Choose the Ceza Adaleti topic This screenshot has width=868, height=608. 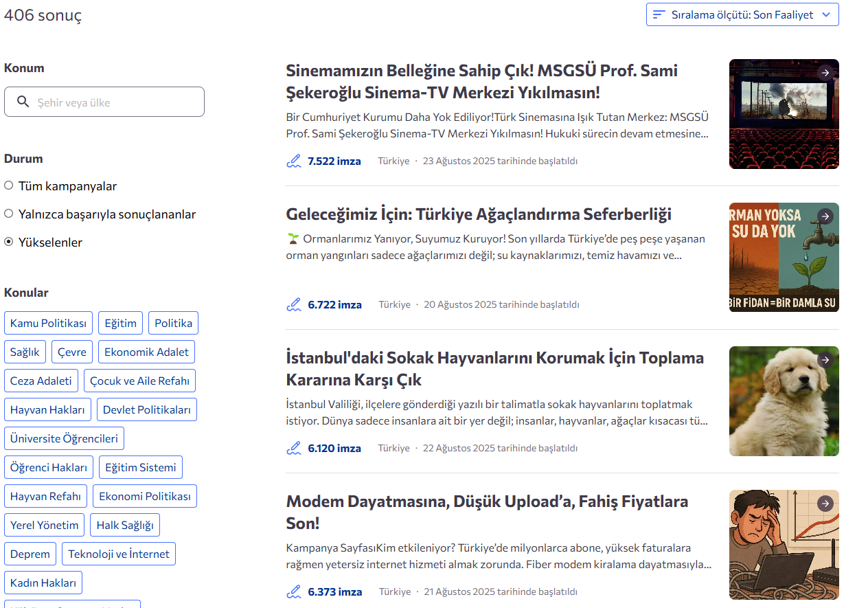(41, 381)
